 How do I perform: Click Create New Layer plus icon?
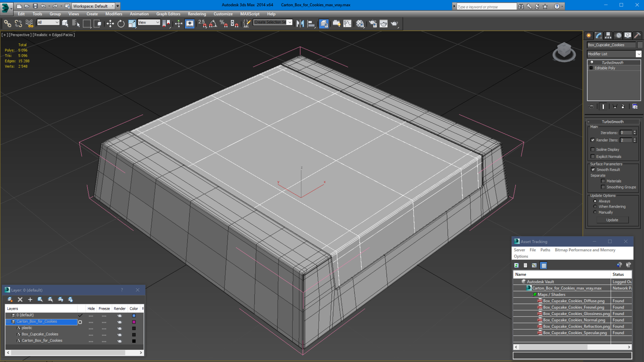(x=30, y=299)
